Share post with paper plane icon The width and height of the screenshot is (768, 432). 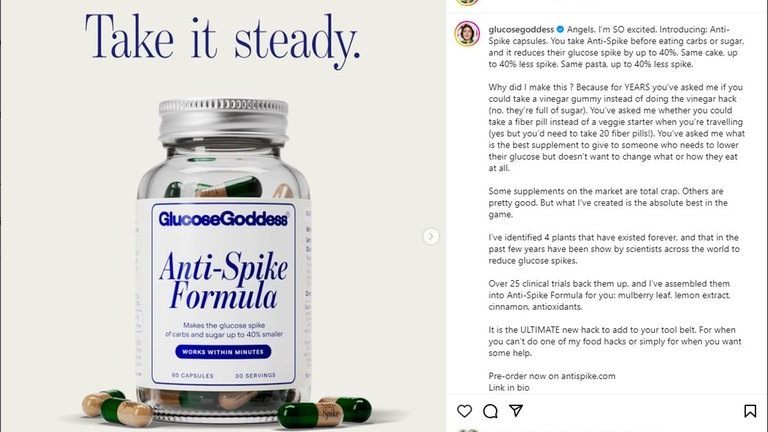click(516, 410)
